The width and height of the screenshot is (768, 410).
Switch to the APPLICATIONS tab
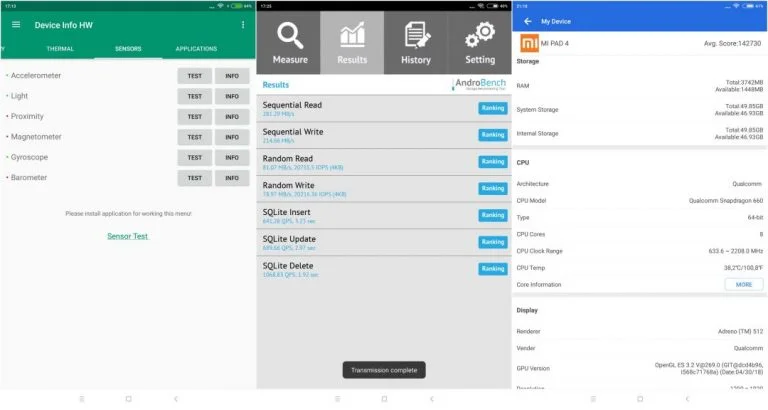click(196, 48)
